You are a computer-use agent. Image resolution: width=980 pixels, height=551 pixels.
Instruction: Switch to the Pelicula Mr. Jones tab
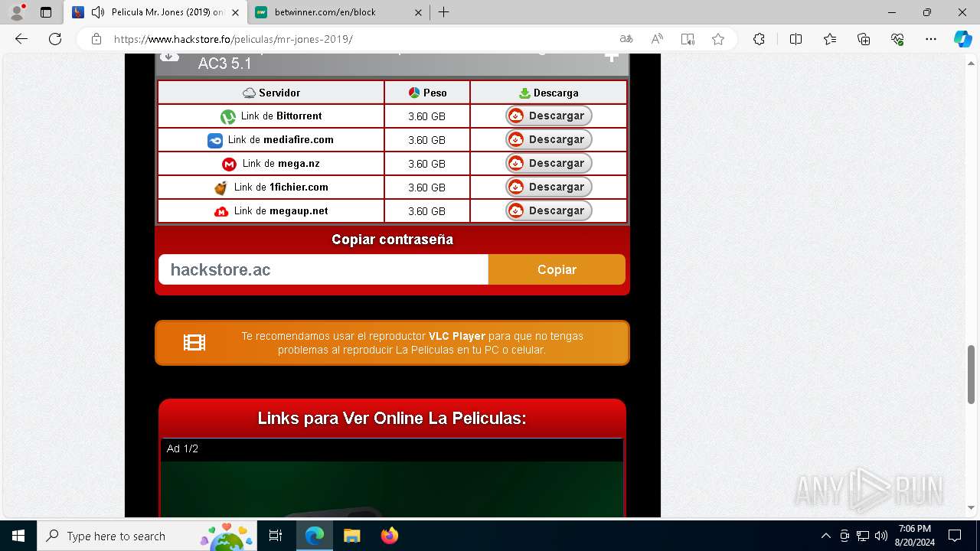155,12
